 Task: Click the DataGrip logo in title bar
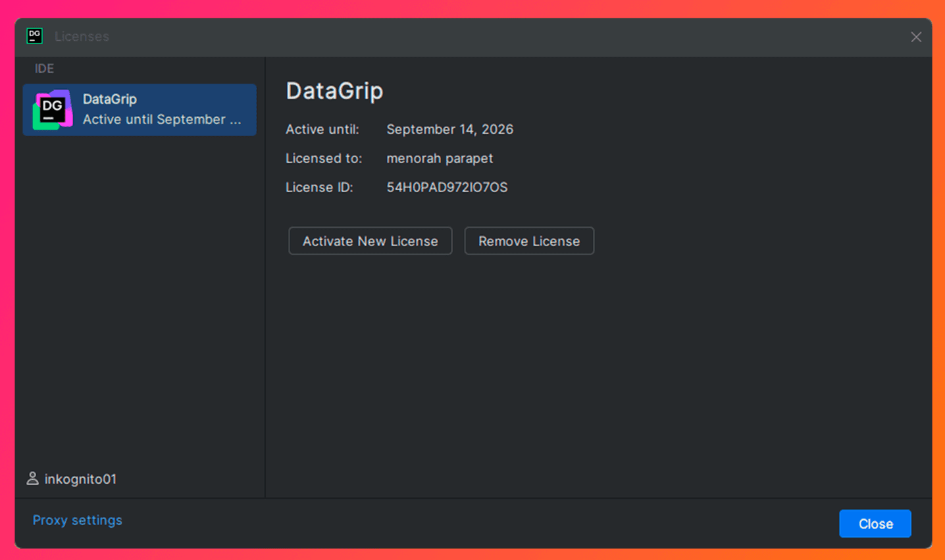(34, 36)
